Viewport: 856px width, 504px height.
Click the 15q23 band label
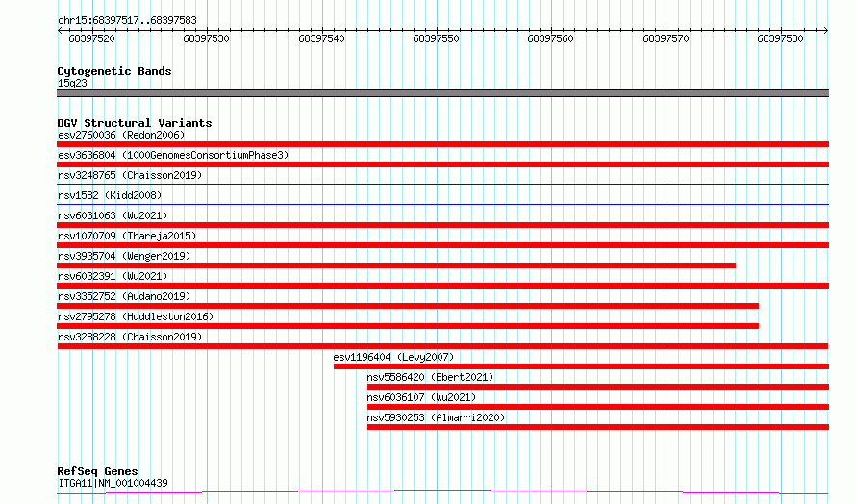point(72,83)
